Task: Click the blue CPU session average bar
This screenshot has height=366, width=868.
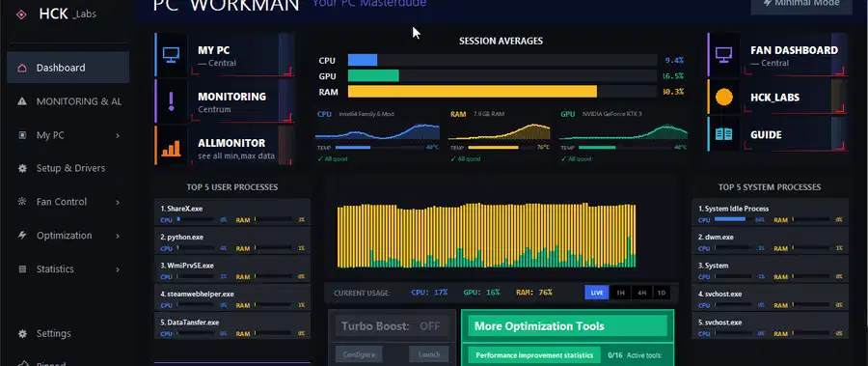Action: pyautogui.click(x=363, y=60)
